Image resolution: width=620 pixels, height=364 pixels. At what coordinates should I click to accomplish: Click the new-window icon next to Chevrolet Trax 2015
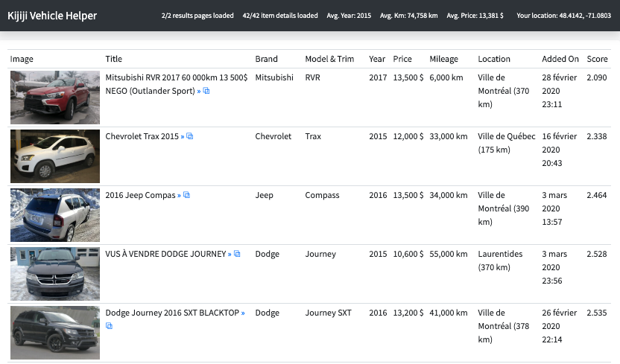(x=190, y=136)
